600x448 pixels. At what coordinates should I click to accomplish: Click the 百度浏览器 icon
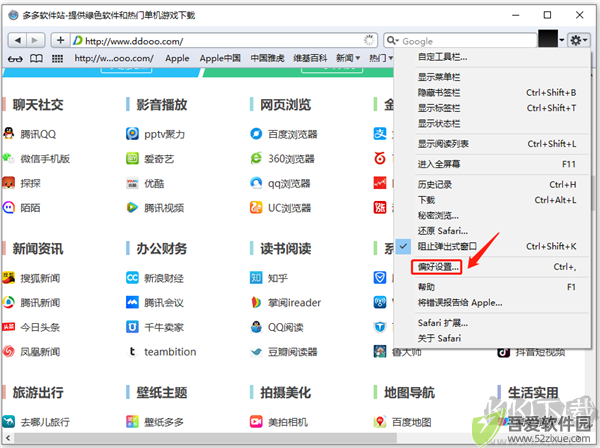pyautogui.click(x=256, y=134)
